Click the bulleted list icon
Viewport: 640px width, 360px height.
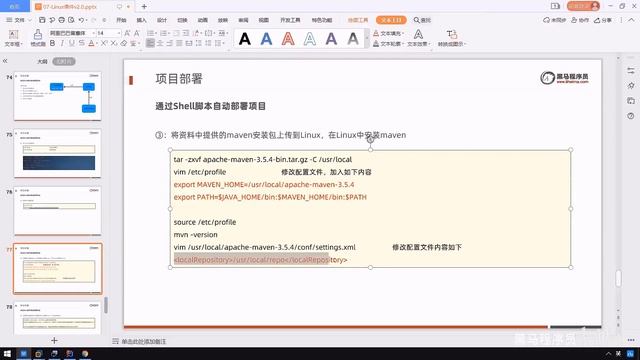click(x=150, y=33)
